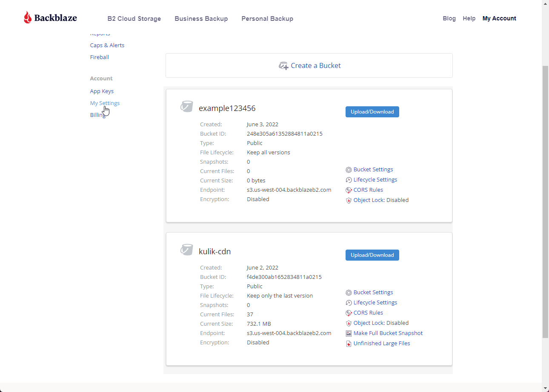This screenshot has height=392, width=549.
Task: Go to the Blog link
Action: [x=449, y=18]
